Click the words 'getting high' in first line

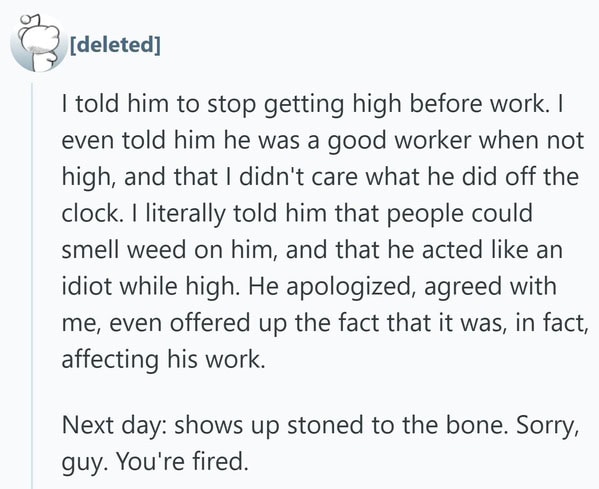pyautogui.click(x=332, y=105)
